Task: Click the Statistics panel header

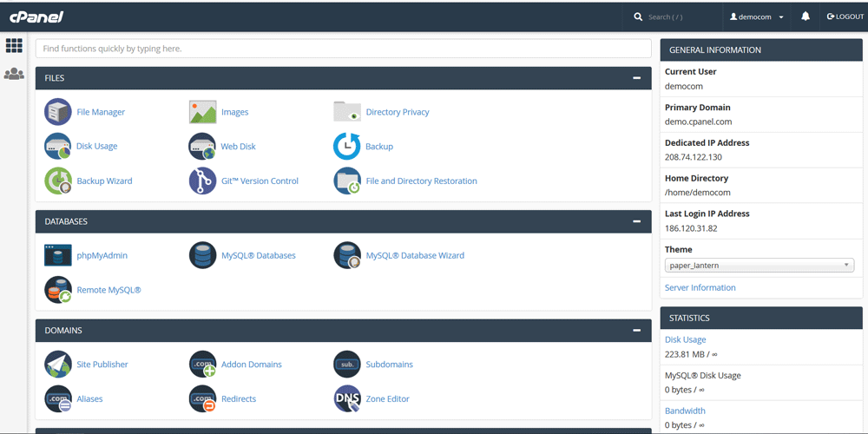Action: coord(761,319)
